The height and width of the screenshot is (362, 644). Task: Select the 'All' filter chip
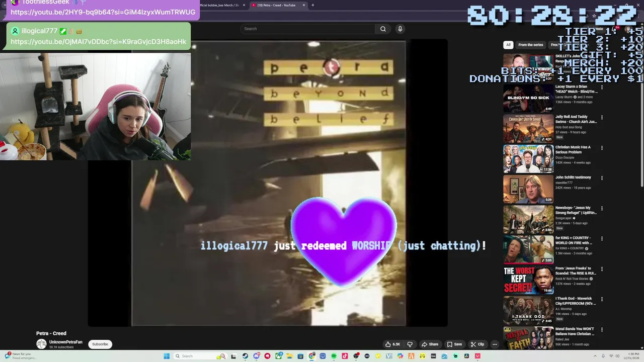pos(508,45)
